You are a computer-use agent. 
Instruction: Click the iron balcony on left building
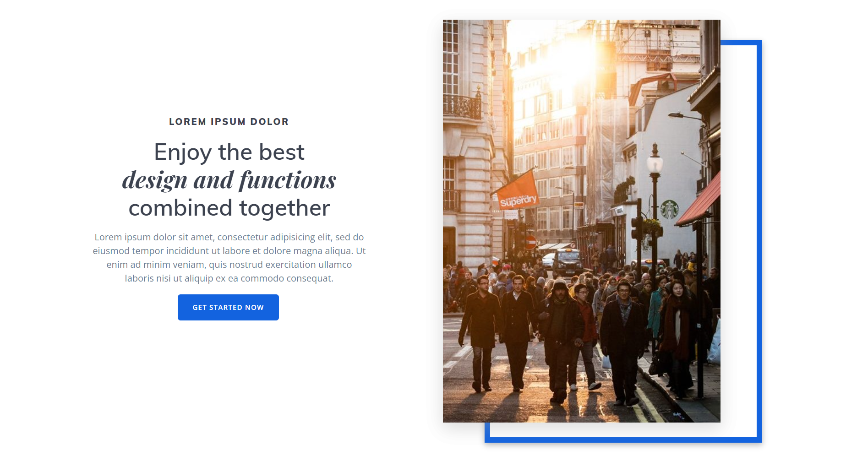coord(462,106)
